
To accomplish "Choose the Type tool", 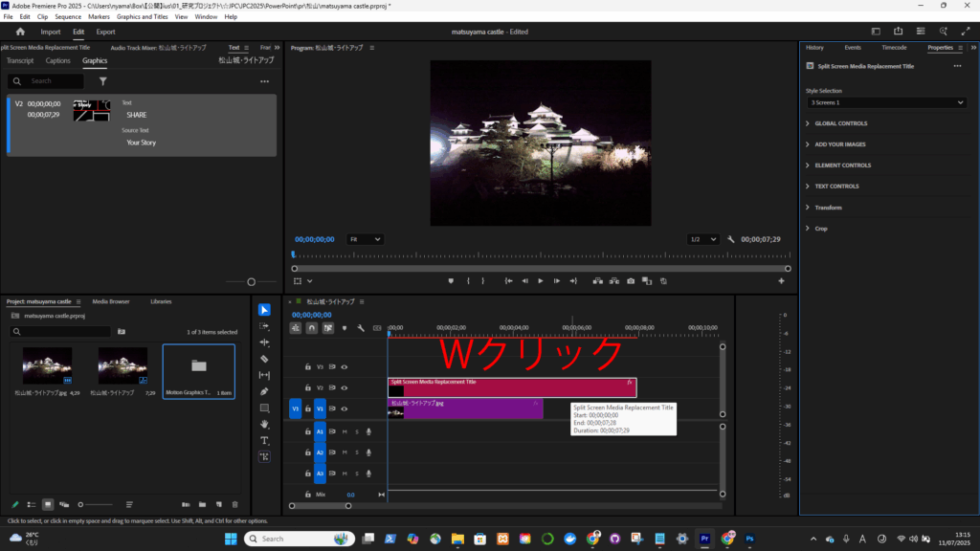I will tap(264, 440).
